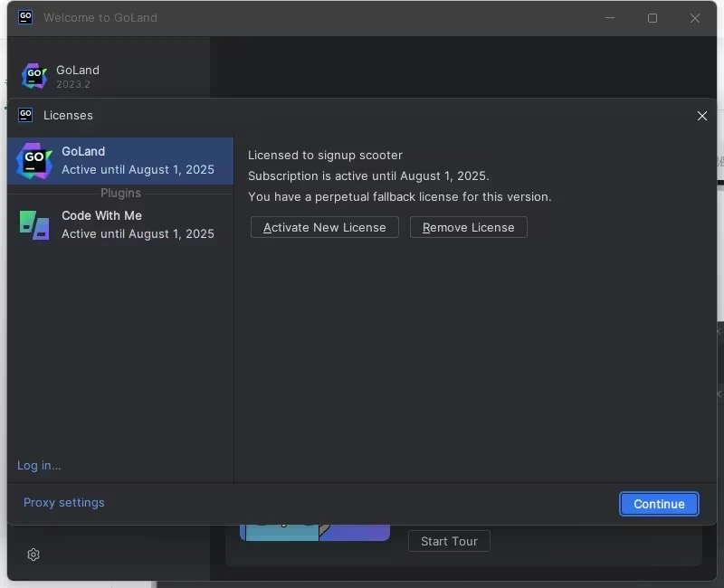Click the tour preview thumbnail behind the dialog
The image size is (724, 588).
(x=314, y=533)
